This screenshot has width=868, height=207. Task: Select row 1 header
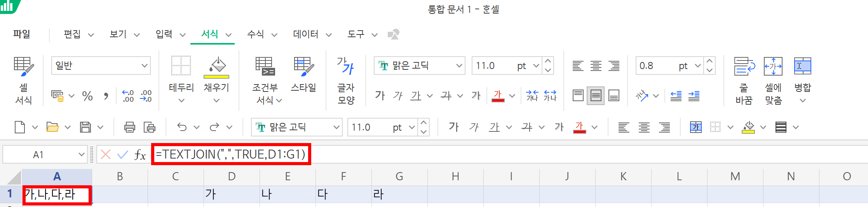coord(10,193)
